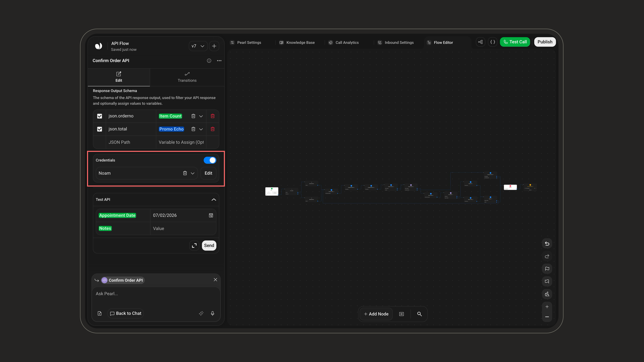Attach a file in the Ask Pearl box

[99, 313]
